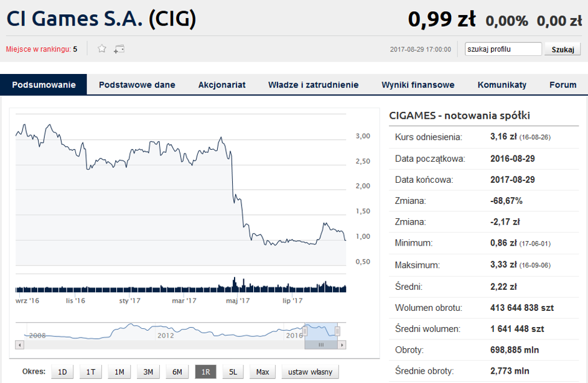Grab the left range selector handle
Image resolution: width=588 pixels, height=383 pixels.
306,331
